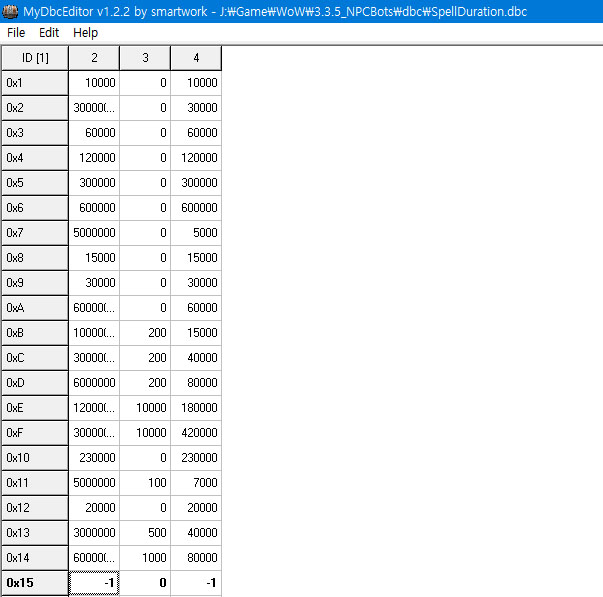Select row header 0x6
This screenshot has height=597, width=603.
35,208
